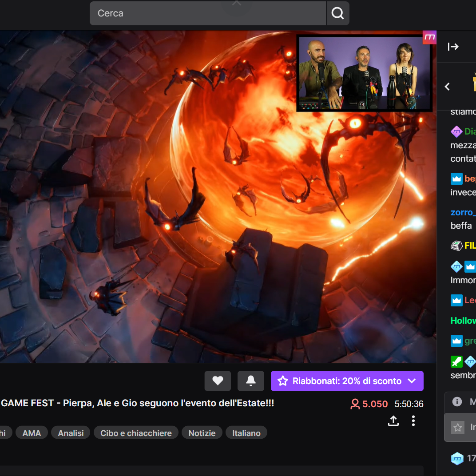Screen dimensions: 476x476
Task: Select the AMA tag
Action: pyautogui.click(x=32, y=433)
